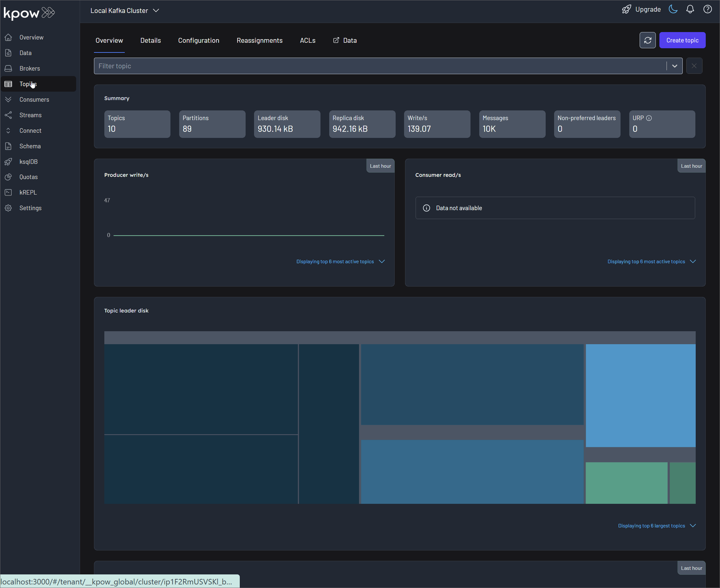Open kREPL in the sidebar
720x588 pixels.
28,192
